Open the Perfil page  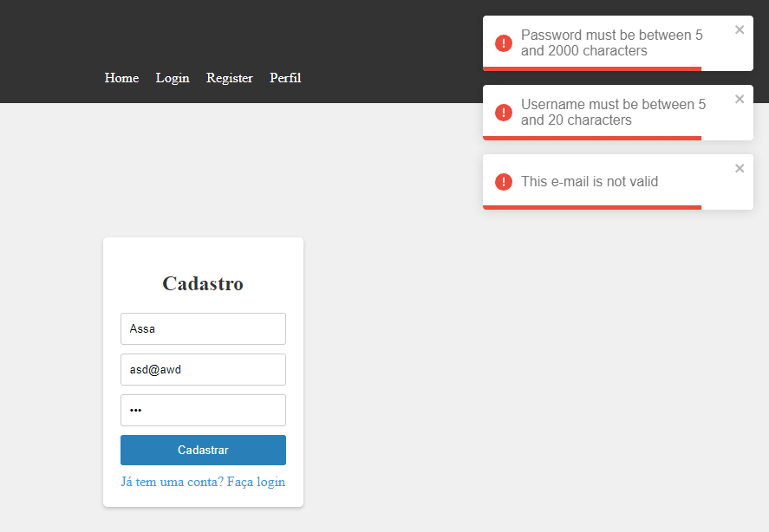[x=285, y=78]
